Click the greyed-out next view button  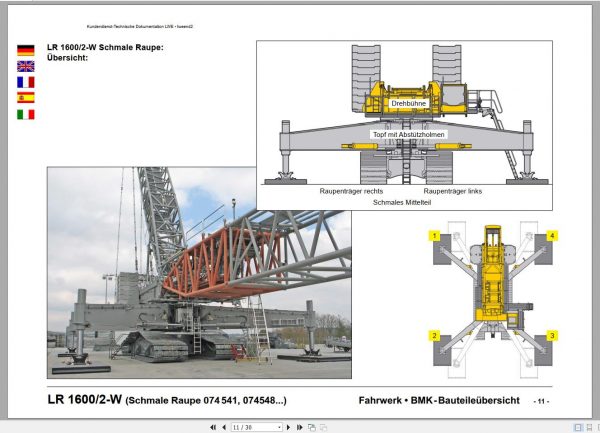pyautogui.click(x=323, y=427)
